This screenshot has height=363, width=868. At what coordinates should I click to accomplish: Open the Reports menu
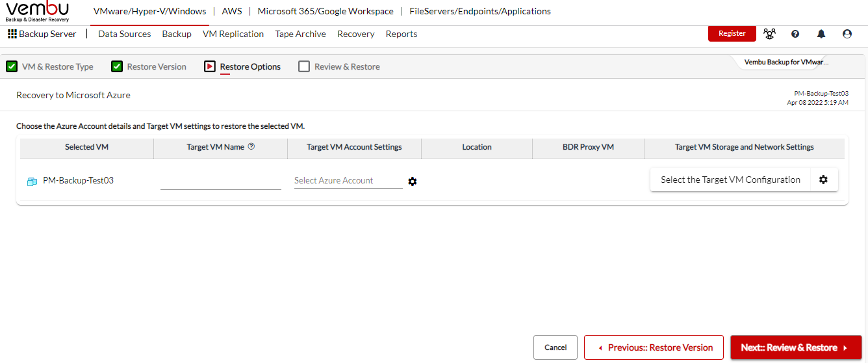click(x=402, y=34)
